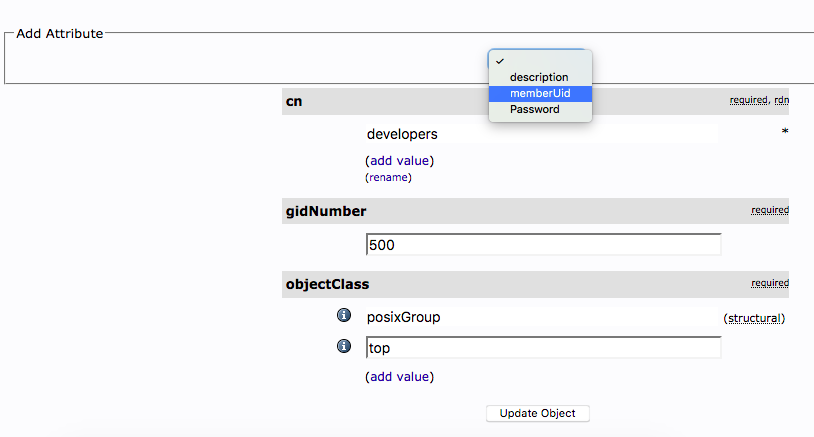Viewport: 814px width, 437px height.
Task: Click the info icon beside posixGroup
Action: point(344,316)
